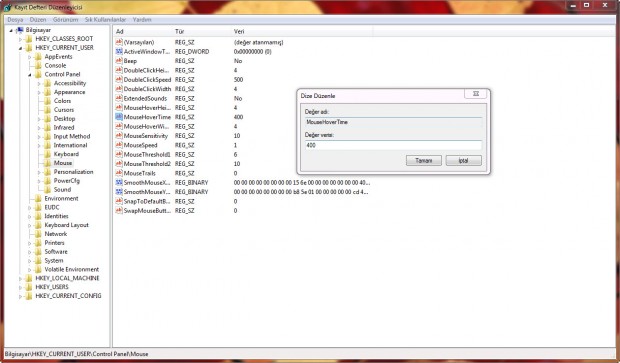Click the HKEY_LOCAL_MACHINE folder icon
The height and width of the screenshot is (363, 620).
click(x=29, y=278)
